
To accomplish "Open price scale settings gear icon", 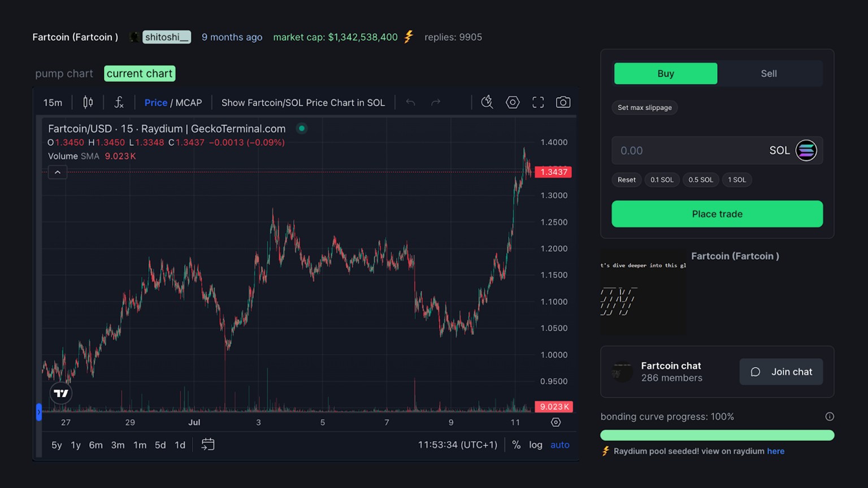I will tap(556, 422).
